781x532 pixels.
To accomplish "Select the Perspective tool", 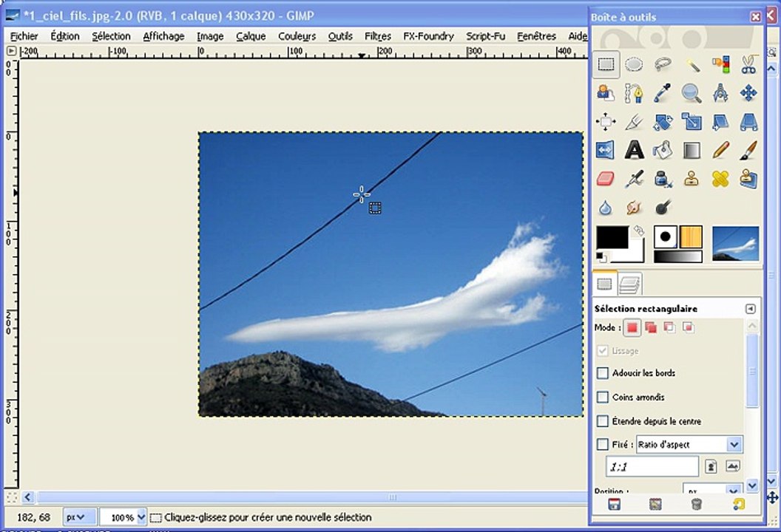I will [748, 121].
